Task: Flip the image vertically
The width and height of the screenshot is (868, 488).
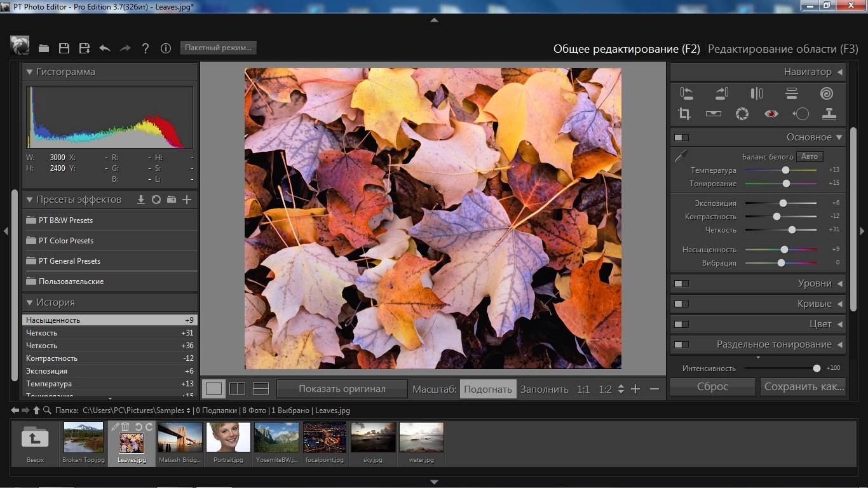Action: (791, 94)
